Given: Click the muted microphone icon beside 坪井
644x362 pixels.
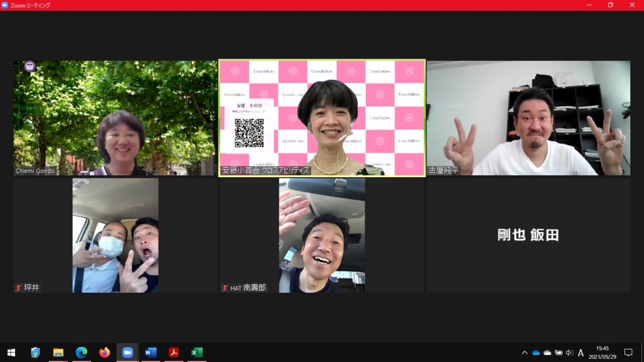Looking at the screenshot, I should [x=18, y=288].
